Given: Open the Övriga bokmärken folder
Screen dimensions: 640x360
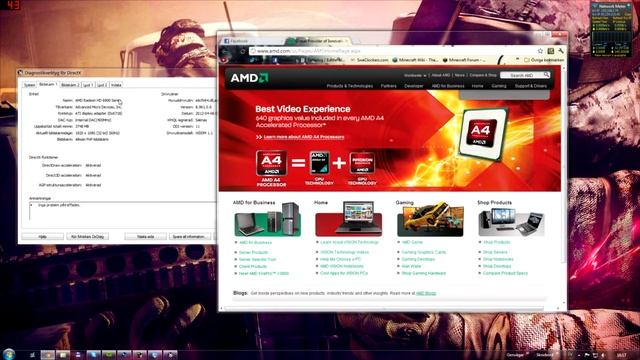Looking at the screenshot, I should tap(544, 60).
